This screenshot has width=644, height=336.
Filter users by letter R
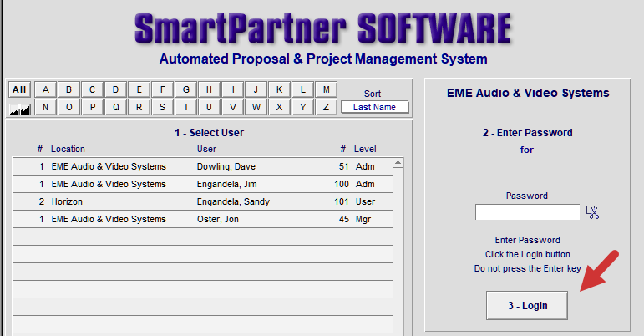point(139,107)
